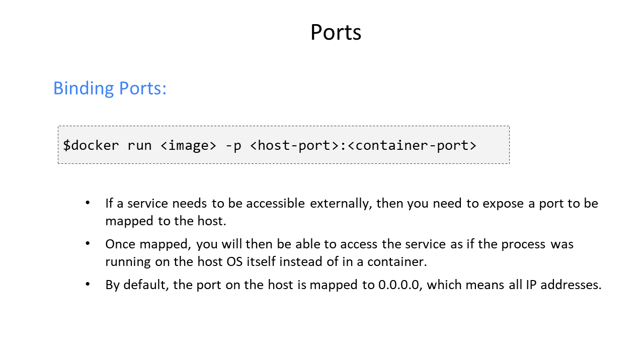
Task: Select the Binding Ports heading
Action: pos(110,88)
